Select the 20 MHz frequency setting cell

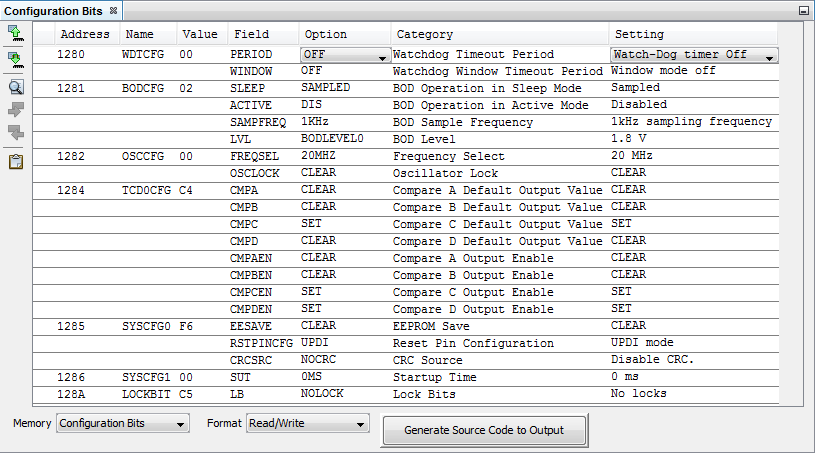(633, 156)
